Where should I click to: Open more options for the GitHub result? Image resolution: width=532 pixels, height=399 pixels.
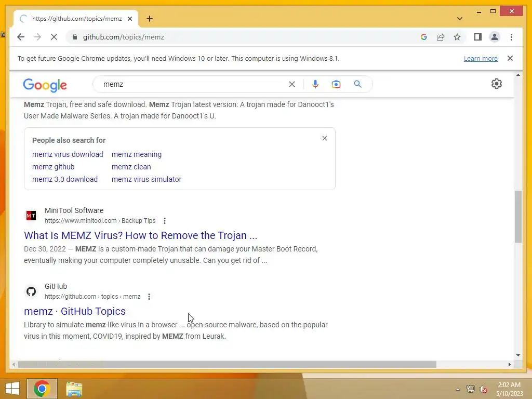[149, 297]
